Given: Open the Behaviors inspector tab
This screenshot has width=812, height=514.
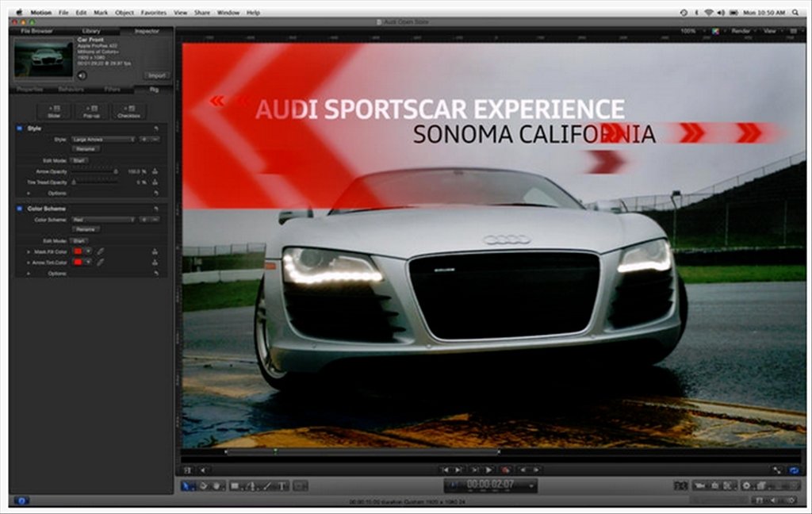Looking at the screenshot, I should pos(71,90).
